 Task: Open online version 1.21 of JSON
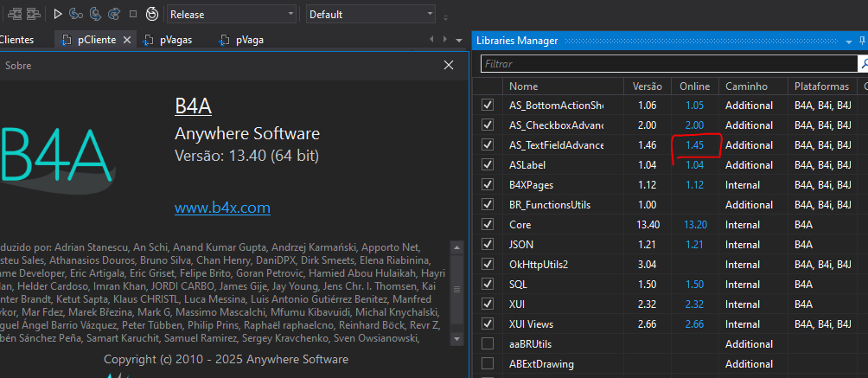click(x=695, y=245)
